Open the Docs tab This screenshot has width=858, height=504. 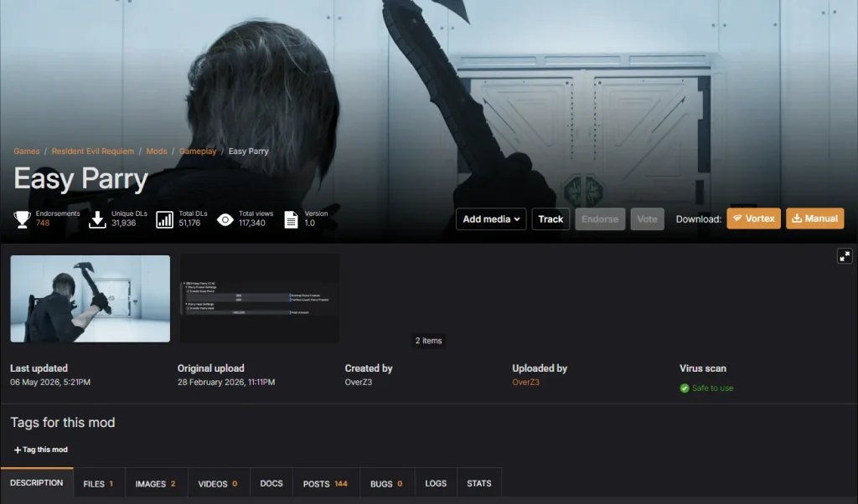point(271,483)
